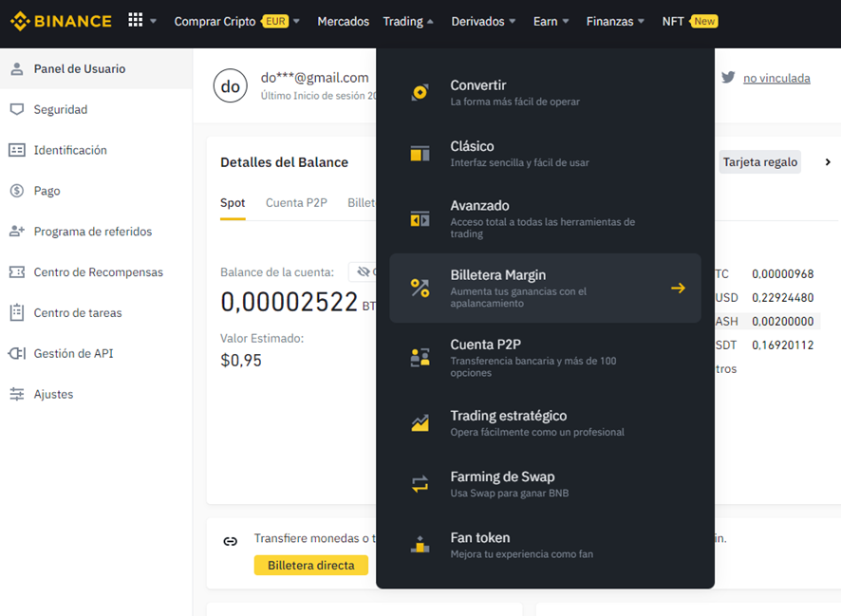Click the Centro de Recompensas ticket icon
Screen dimensions: 841x616
click(x=17, y=271)
